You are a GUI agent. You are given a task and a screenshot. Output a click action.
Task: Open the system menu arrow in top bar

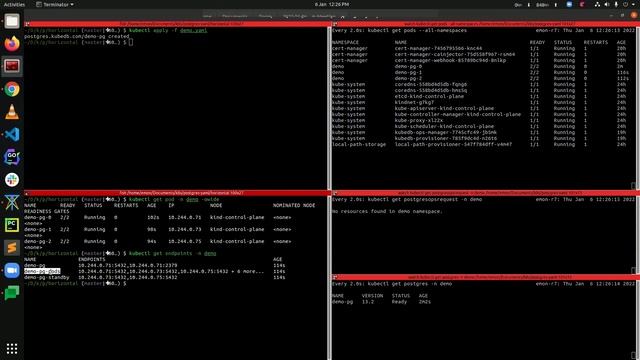tap(633, 4)
